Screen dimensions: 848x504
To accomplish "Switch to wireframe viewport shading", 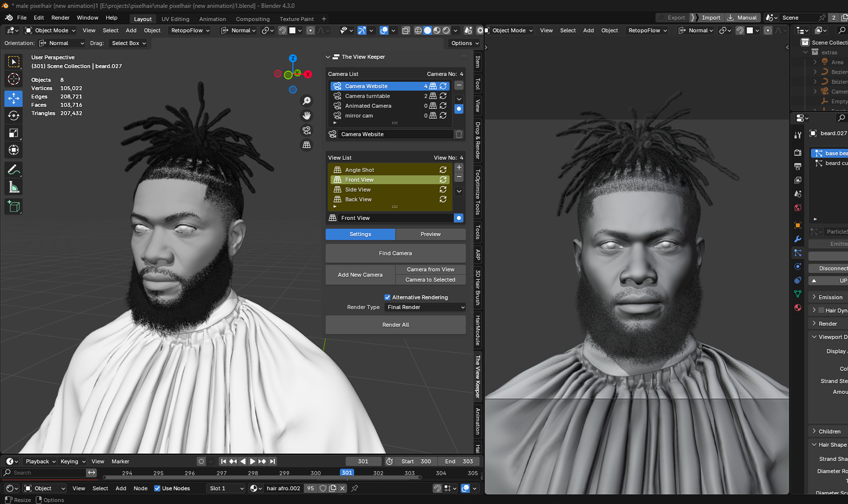I will [x=418, y=30].
